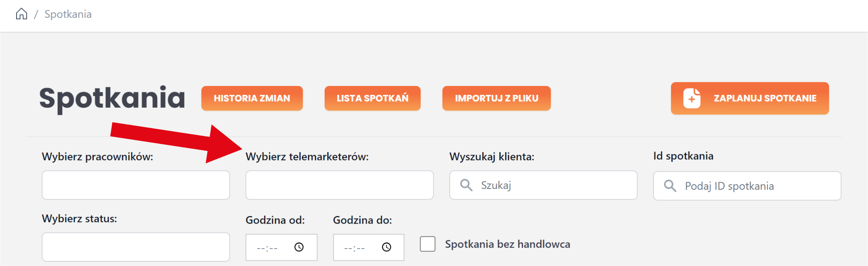Image resolution: width=868 pixels, height=266 pixels.
Task: Expand the Wybierz status dropdown
Action: coord(136,247)
